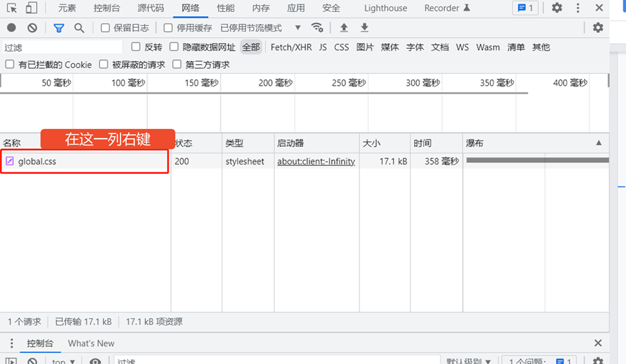Screen dimensions: 626x364
Task: Filter requests by 清单
Action: coord(516,47)
